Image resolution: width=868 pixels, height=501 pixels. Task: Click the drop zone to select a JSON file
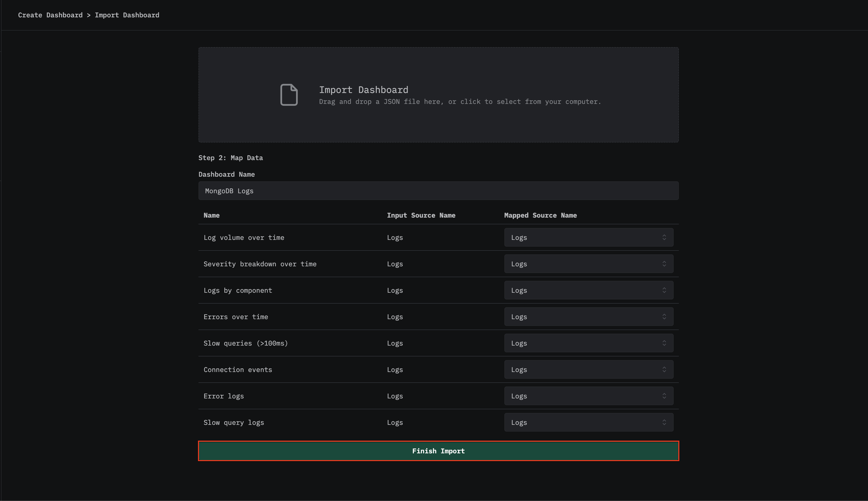[438, 95]
